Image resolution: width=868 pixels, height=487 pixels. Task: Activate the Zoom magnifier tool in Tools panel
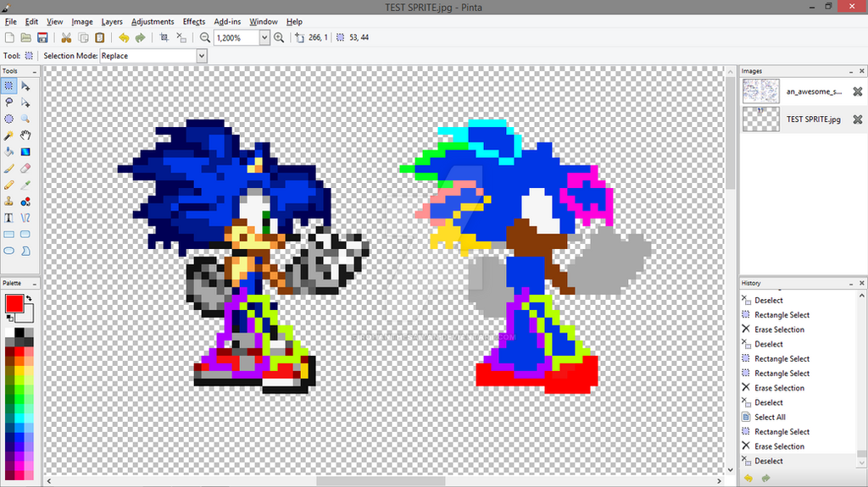point(25,119)
